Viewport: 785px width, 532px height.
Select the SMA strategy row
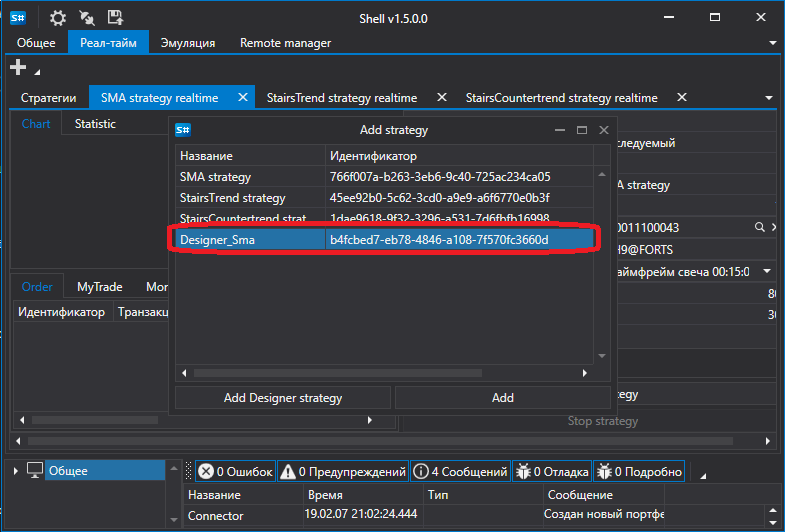(384, 177)
